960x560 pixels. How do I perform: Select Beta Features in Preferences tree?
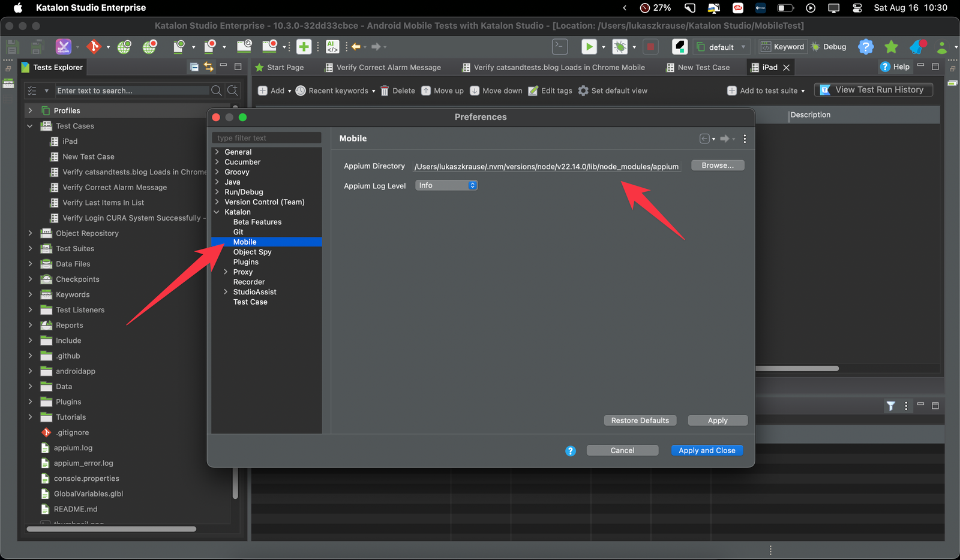click(257, 222)
